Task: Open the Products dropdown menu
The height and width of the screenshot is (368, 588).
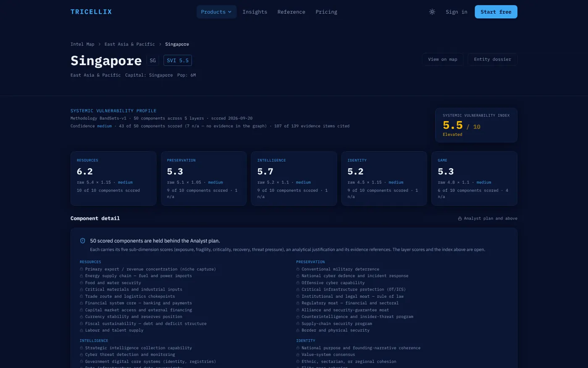Action: [216, 12]
